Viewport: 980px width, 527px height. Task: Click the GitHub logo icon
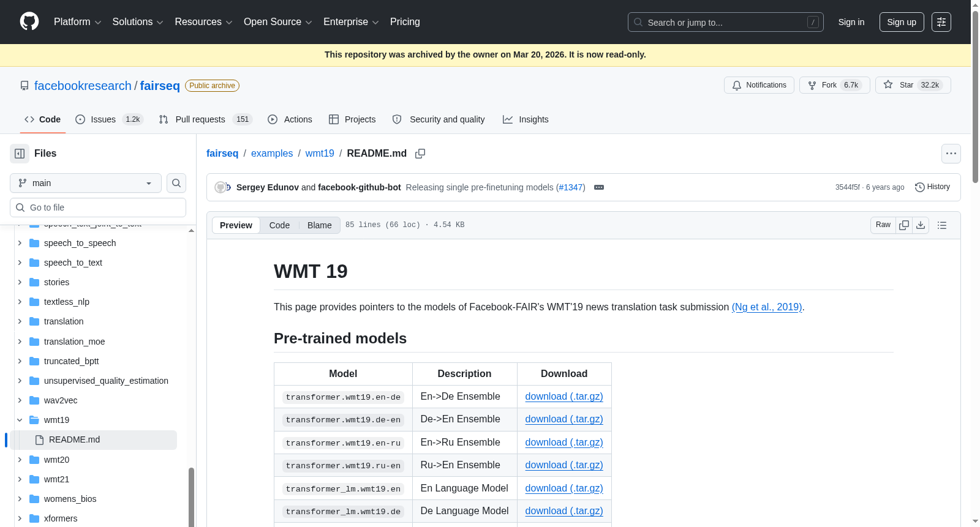(29, 21)
